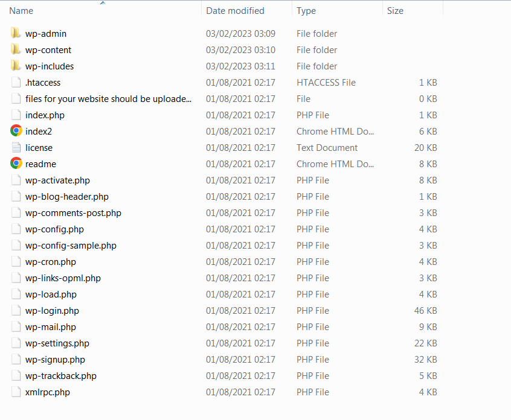511x420 pixels.
Task: Click the Chrome icon for index2
Action: [x=16, y=131]
